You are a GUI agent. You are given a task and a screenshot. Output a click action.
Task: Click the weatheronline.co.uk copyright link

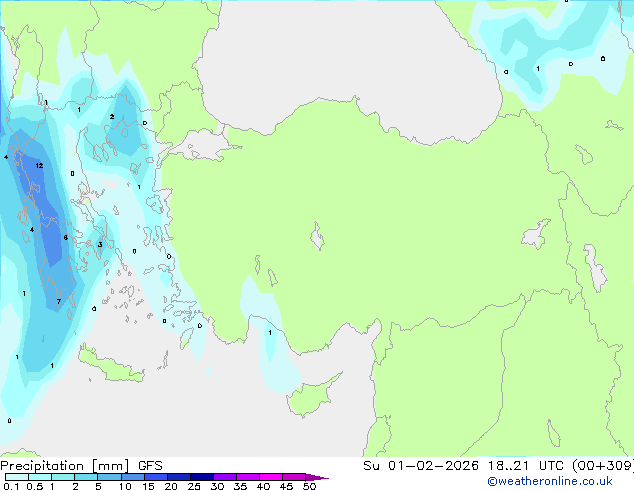(x=550, y=481)
